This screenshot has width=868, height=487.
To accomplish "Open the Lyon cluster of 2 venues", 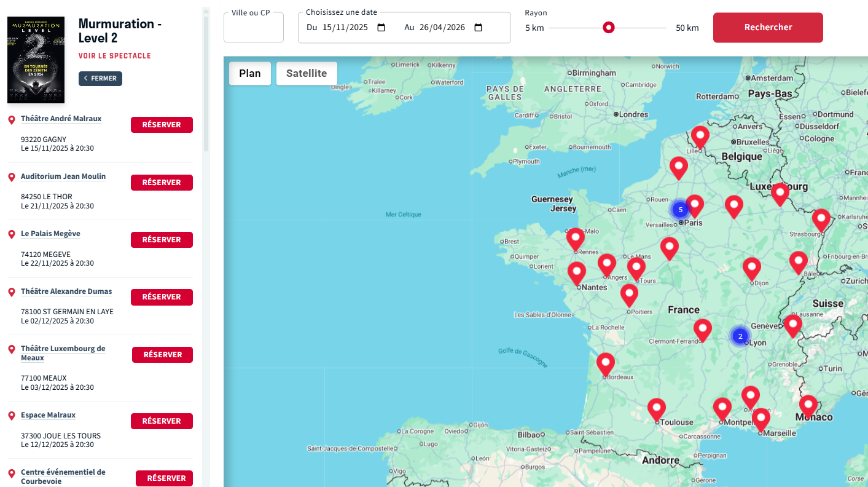I will 740,336.
